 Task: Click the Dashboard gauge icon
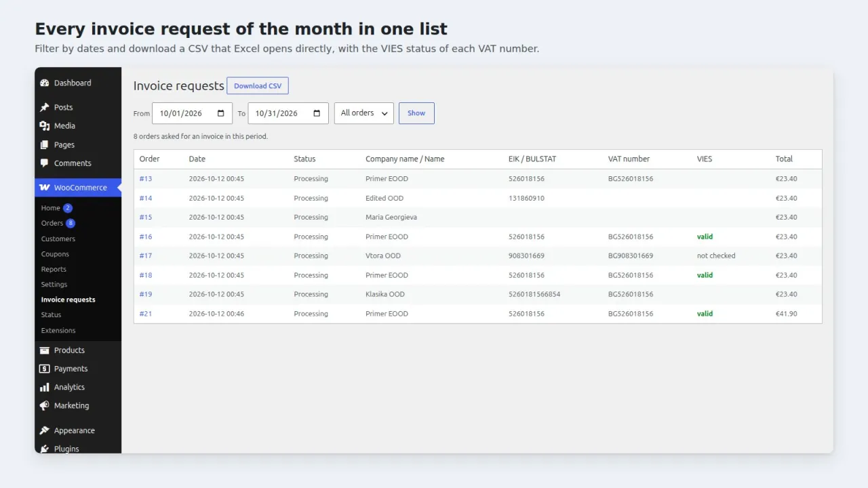click(45, 83)
